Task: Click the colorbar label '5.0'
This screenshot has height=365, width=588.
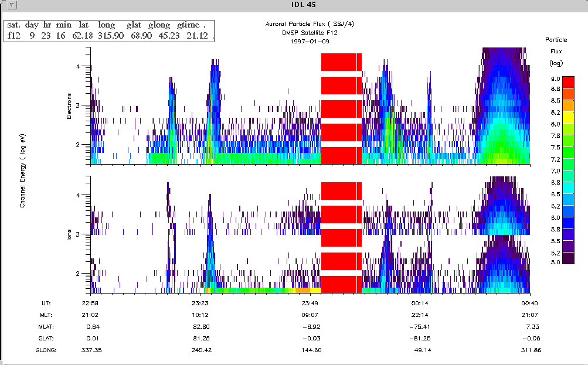Action: pyautogui.click(x=555, y=262)
